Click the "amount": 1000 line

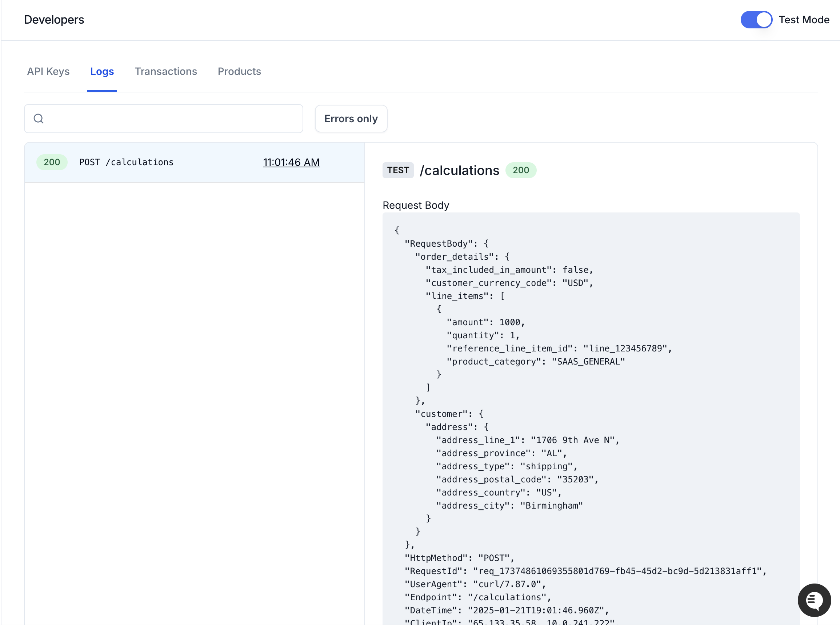486,322
